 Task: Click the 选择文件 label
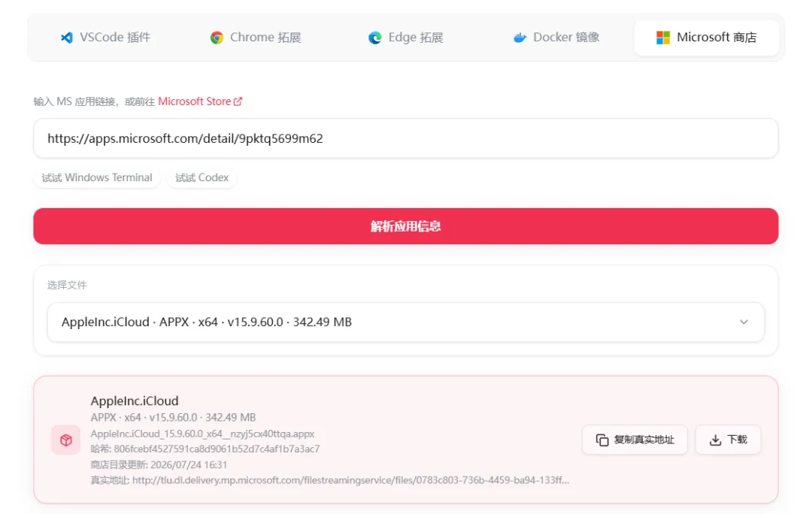click(x=67, y=285)
